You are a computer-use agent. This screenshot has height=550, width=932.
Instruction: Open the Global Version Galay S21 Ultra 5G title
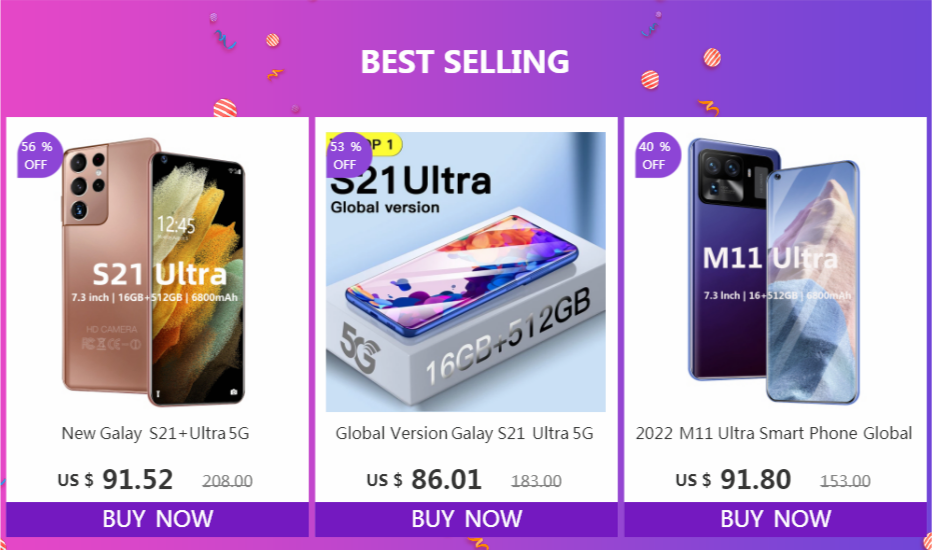pos(464,433)
